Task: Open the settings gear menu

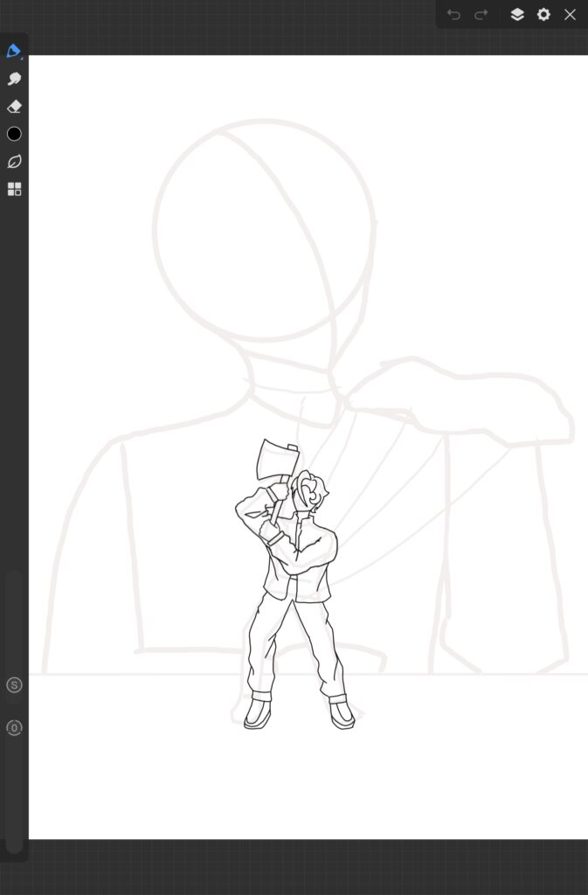Action: pos(543,15)
